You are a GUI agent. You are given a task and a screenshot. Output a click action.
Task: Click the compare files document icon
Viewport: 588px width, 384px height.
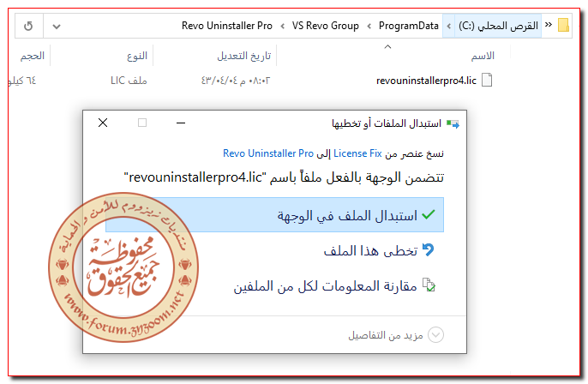[x=429, y=285]
